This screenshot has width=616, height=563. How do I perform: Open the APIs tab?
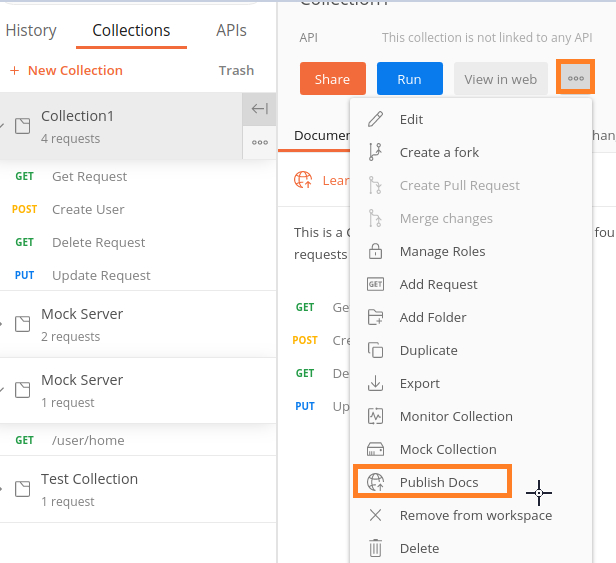(x=231, y=30)
